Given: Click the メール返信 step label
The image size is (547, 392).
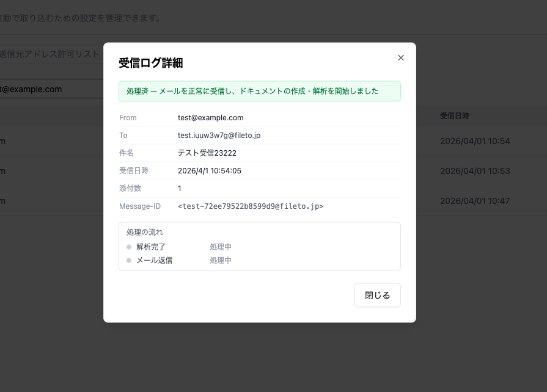Looking at the screenshot, I should (x=154, y=260).
